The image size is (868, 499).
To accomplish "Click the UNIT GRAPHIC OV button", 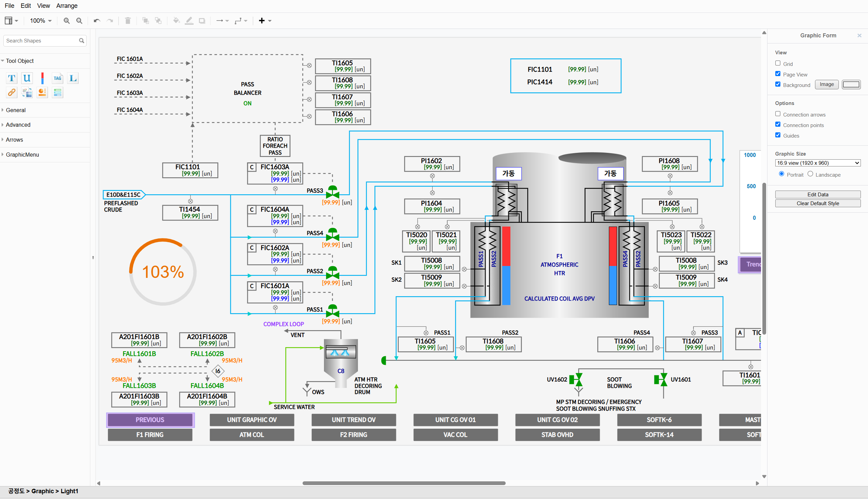I will tap(252, 420).
